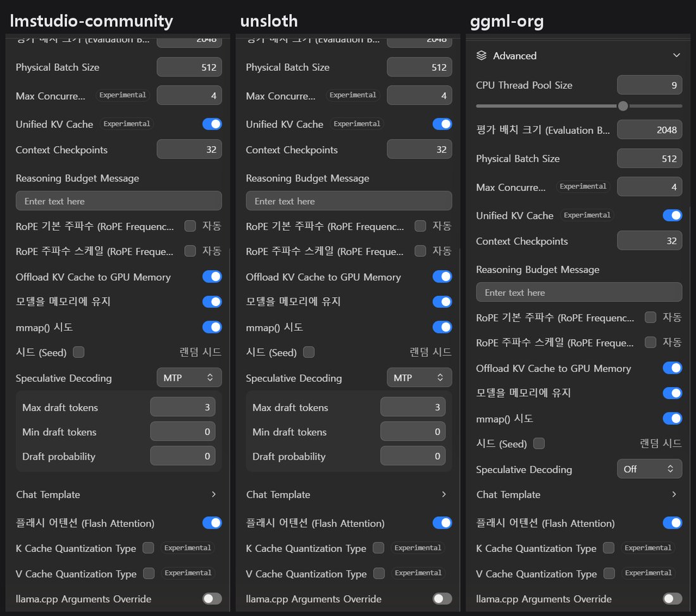Click Draft probability field in unsloth panel
Screen dimensions: 696x616
(x=413, y=456)
